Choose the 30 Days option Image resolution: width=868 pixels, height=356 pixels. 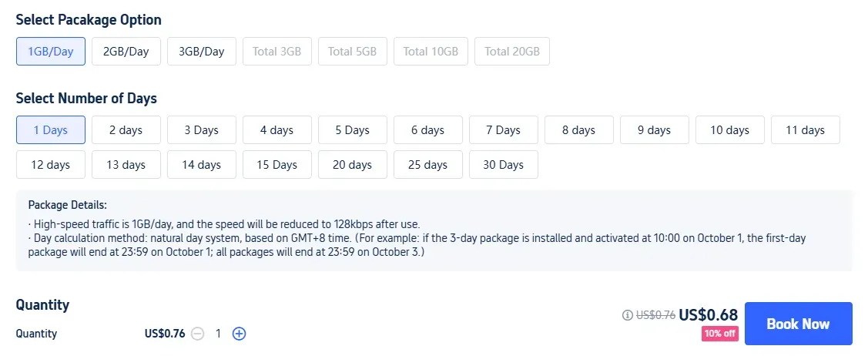(x=504, y=165)
